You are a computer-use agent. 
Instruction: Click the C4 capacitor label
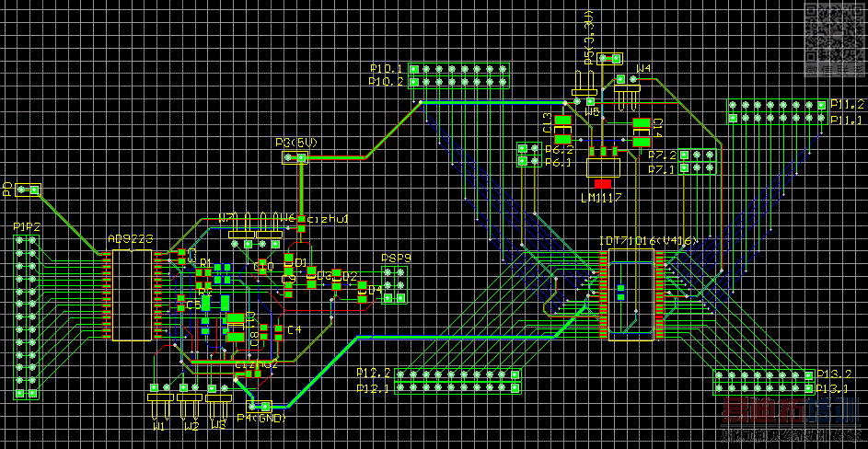tap(294, 330)
